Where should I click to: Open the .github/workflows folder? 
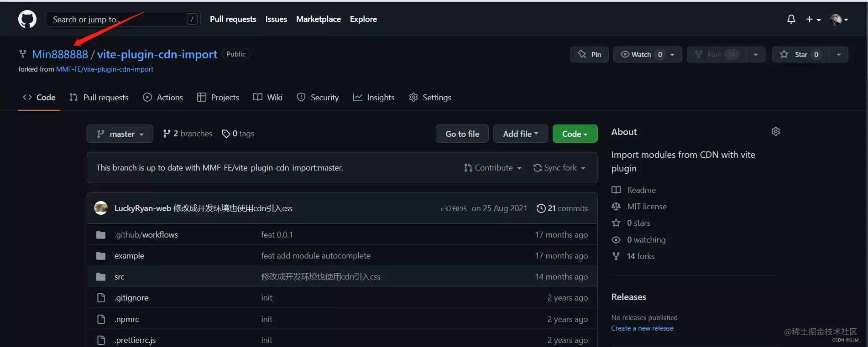[146, 235]
